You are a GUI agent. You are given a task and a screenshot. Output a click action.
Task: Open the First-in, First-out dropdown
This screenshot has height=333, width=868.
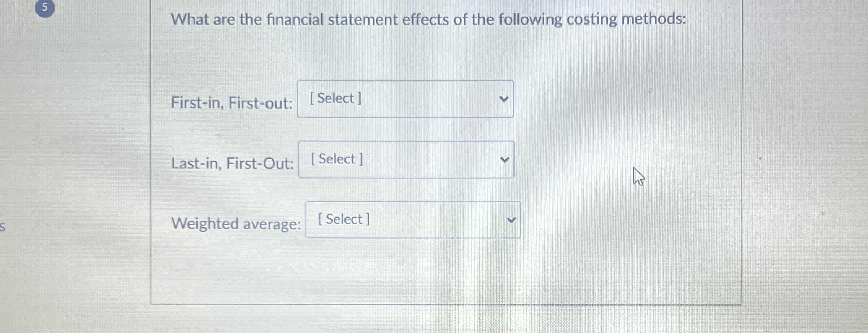click(x=404, y=98)
